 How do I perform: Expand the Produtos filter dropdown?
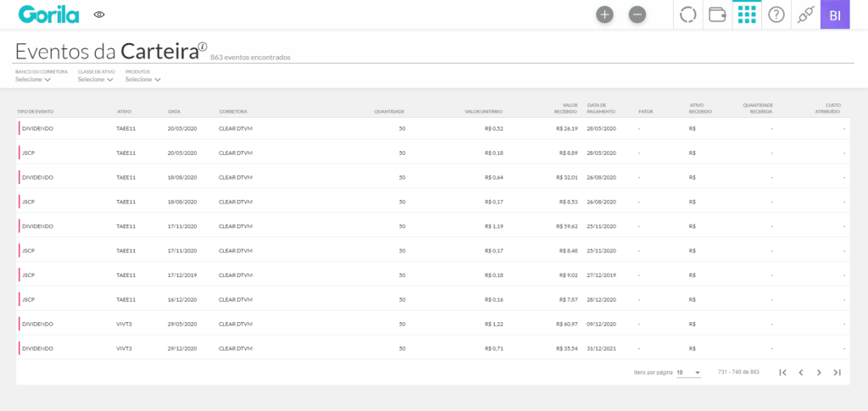pyautogui.click(x=142, y=80)
